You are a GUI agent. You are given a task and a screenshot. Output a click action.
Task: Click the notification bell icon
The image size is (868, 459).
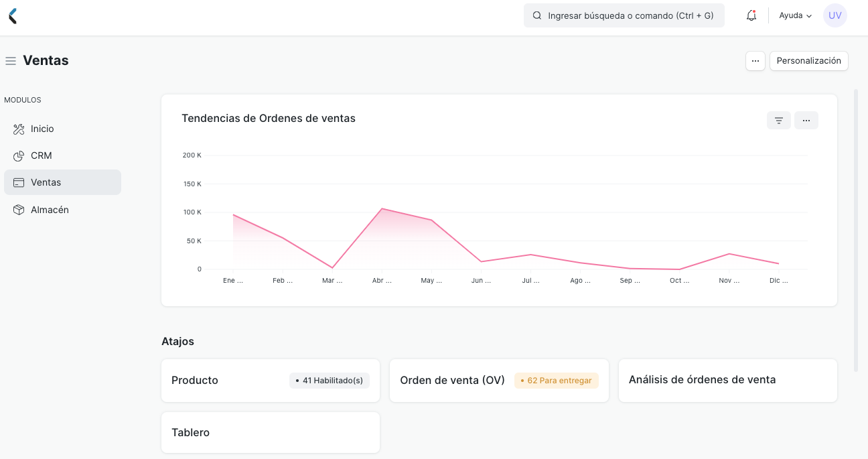[x=751, y=15]
